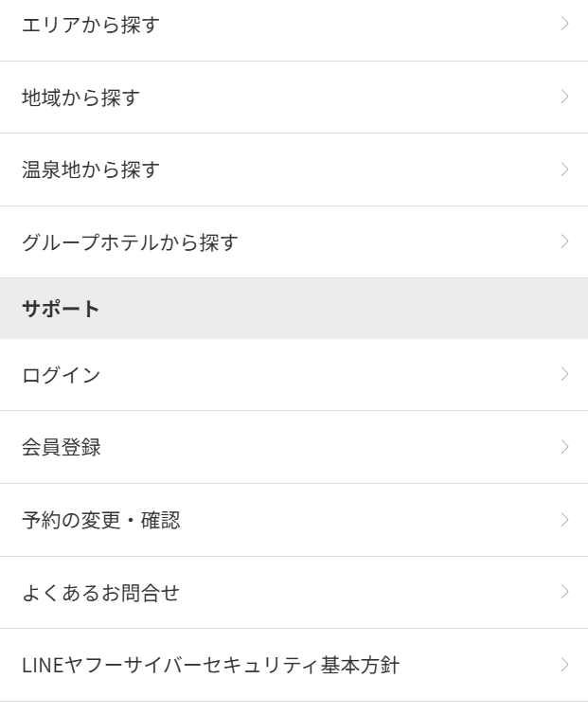Viewport: 588px width, 714px height.
Task: Click chevron beside LINEヤフーサイバーセキュリティ基本方針
Action: [564, 665]
